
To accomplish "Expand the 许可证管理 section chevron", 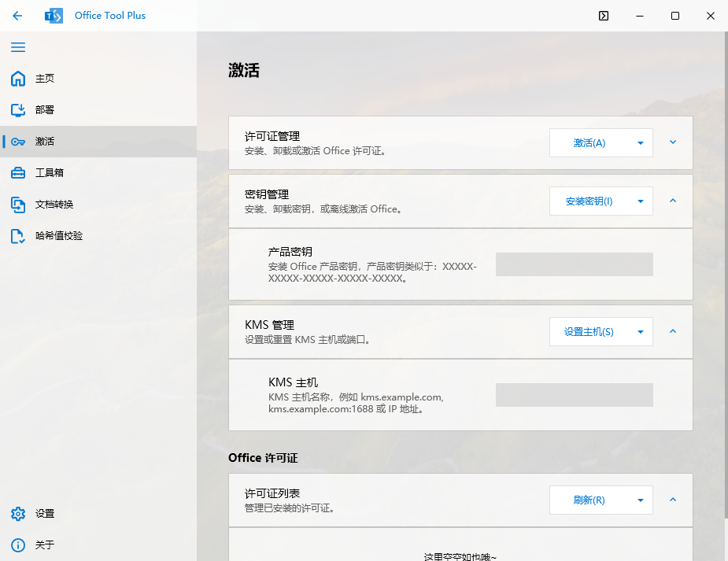I will point(673,142).
